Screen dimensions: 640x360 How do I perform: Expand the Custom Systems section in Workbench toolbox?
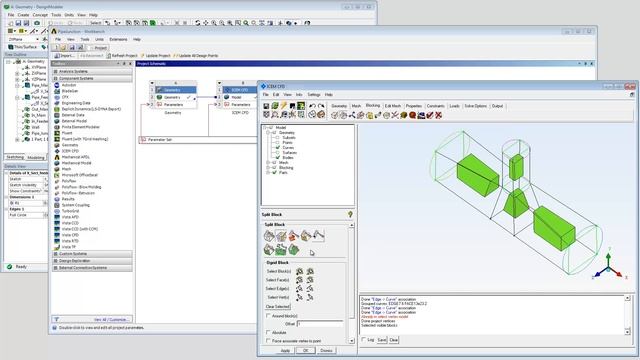tap(56, 254)
